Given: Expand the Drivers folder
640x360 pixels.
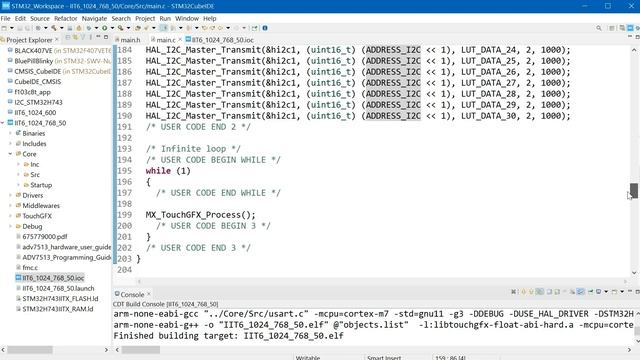Looking at the screenshot, I should click(10, 195).
